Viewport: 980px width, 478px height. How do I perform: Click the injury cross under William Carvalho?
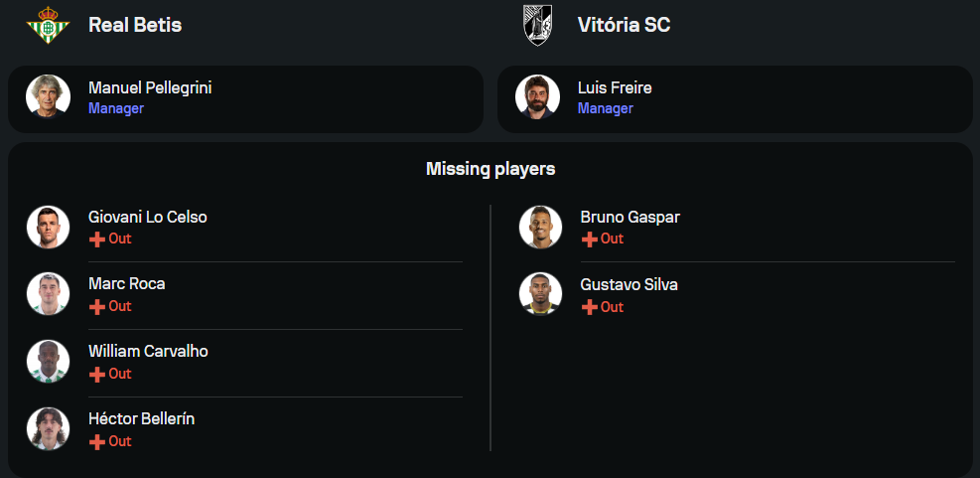pos(97,375)
